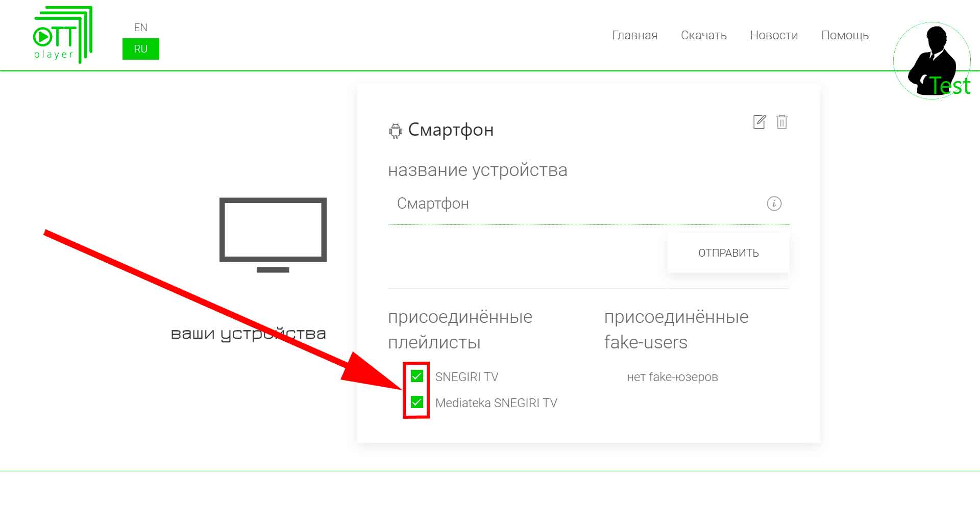980x505 pixels.
Task: Click the Android icon next to Смартфон
Action: (x=395, y=131)
